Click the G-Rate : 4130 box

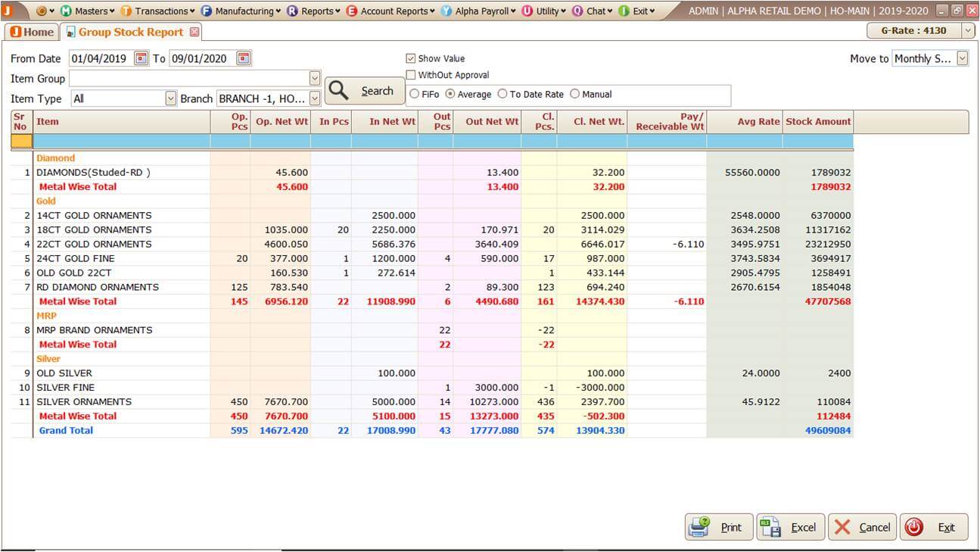point(913,31)
